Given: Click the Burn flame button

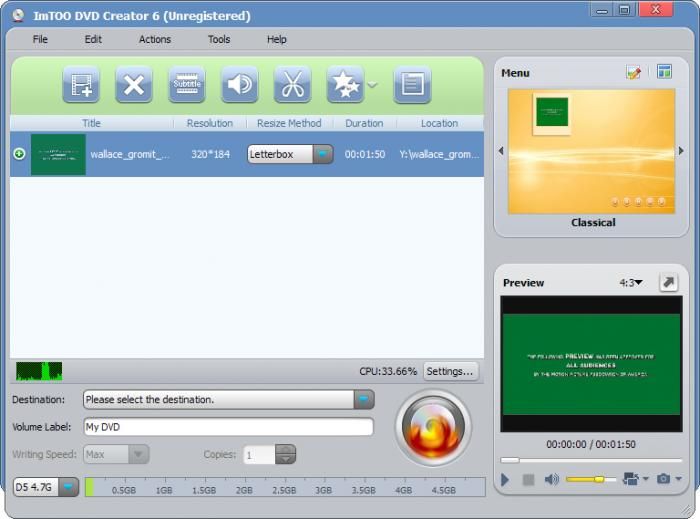Looking at the screenshot, I should click(433, 428).
